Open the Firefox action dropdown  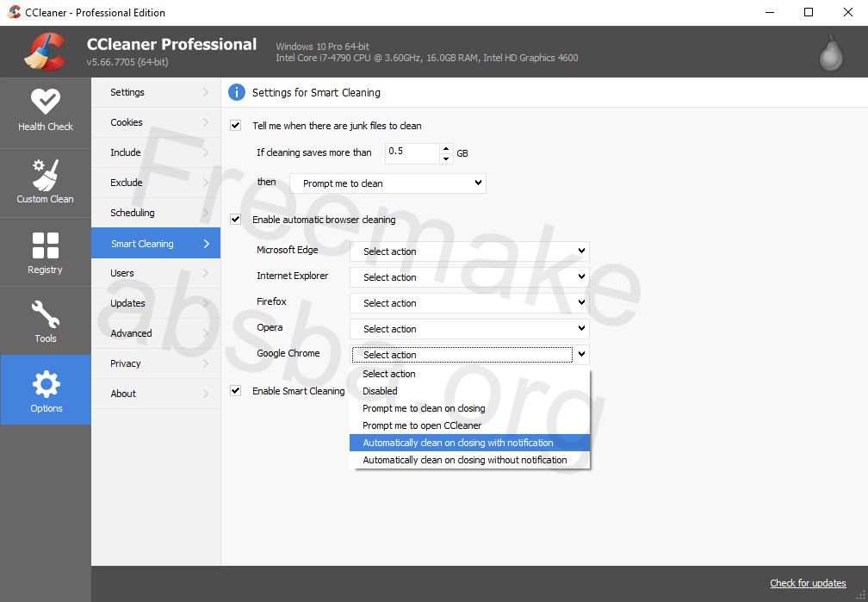pyautogui.click(x=469, y=303)
